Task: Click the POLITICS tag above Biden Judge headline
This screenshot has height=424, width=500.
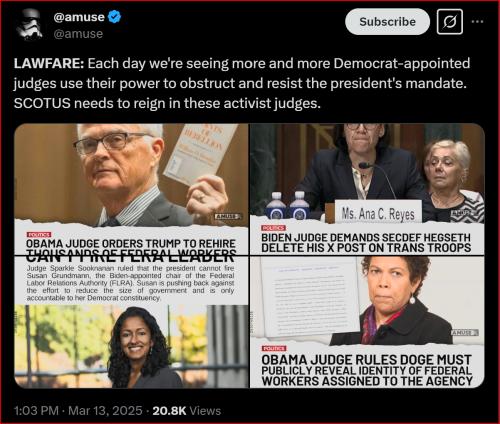Action: 273,228
